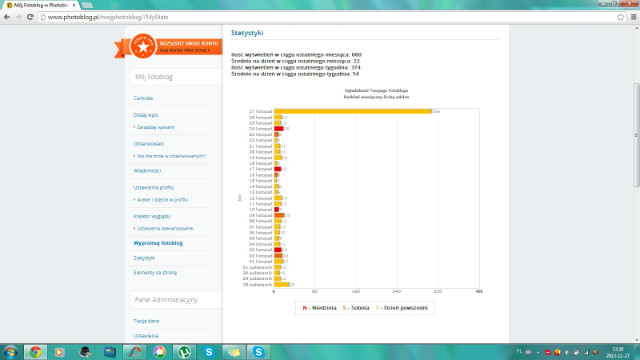Click the page vertical scrollbar thumb
Image resolution: width=640 pixels, height=360 pixels.
click(636, 135)
